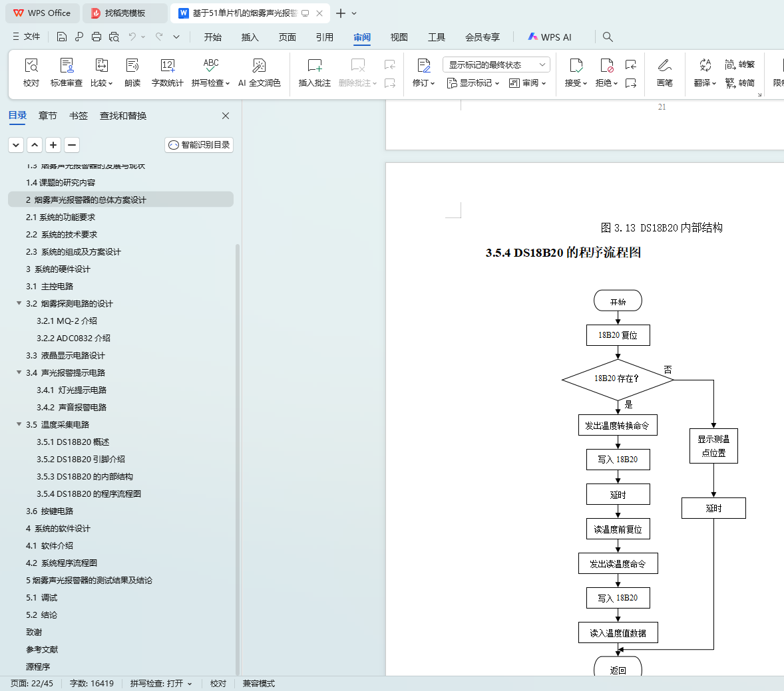The width and height of the screenshot is (784, 691).
Task: Convert text with 繁转简
Action: coord(739,83)
